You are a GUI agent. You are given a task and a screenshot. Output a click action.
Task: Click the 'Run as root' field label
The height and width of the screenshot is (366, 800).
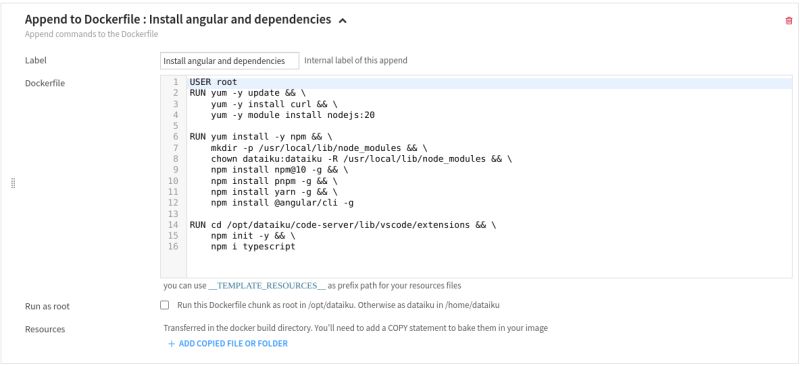(47, 306)
